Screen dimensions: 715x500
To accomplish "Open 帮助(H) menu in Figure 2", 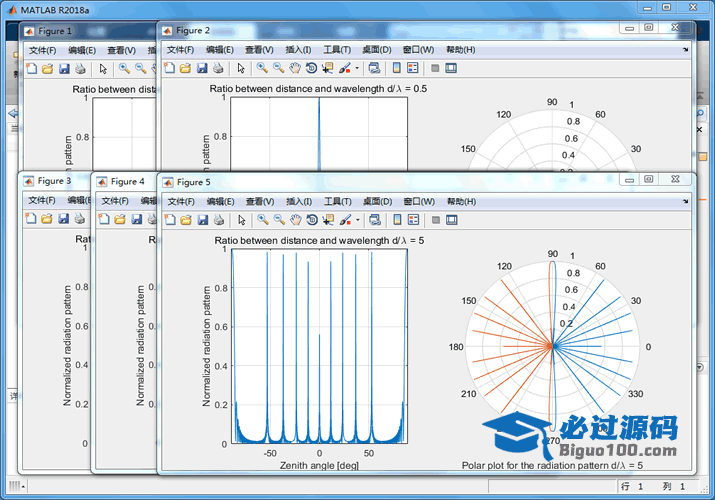I will pyautogui.click(x=460, y=50).
